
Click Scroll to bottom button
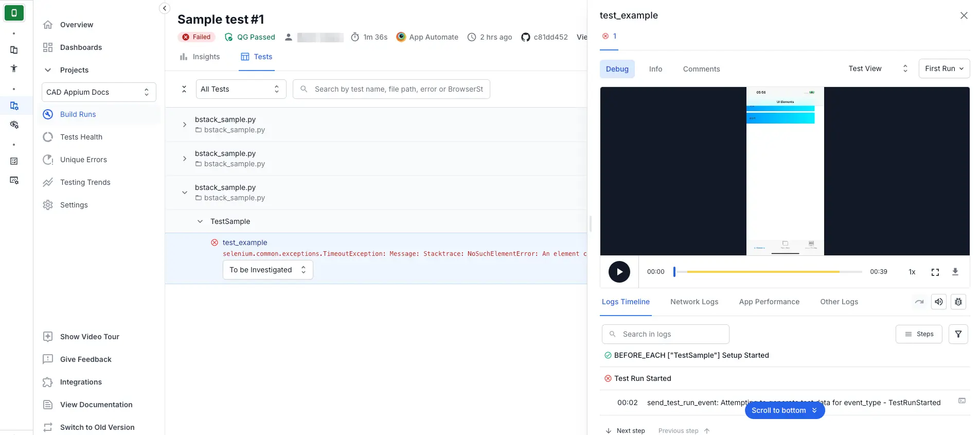784,410
